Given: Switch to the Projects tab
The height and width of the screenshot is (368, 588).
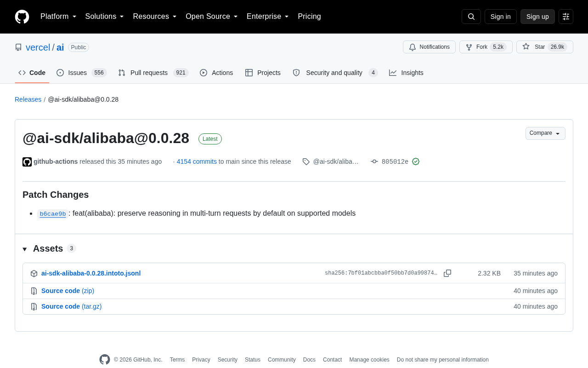Looking at the screenshot, I should [x=263, y=73].
